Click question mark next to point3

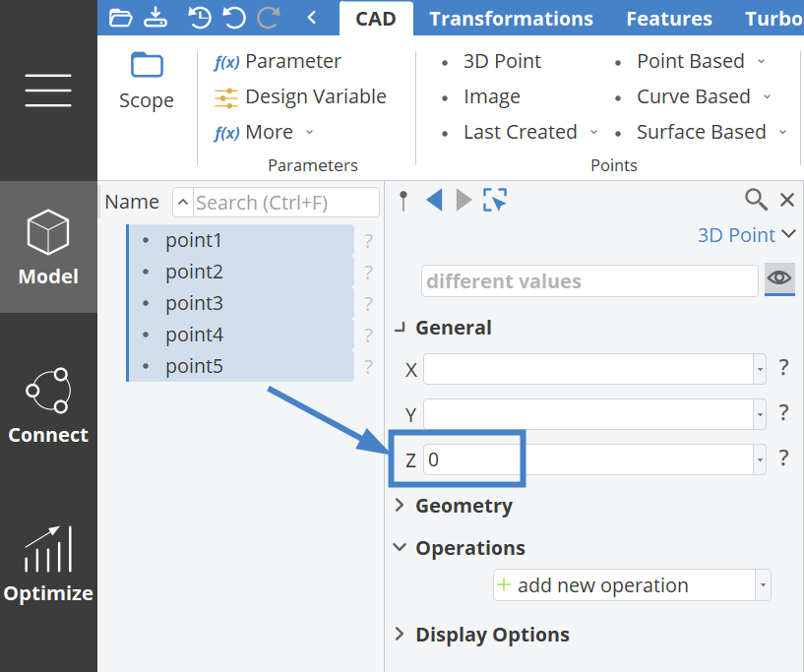368,304
